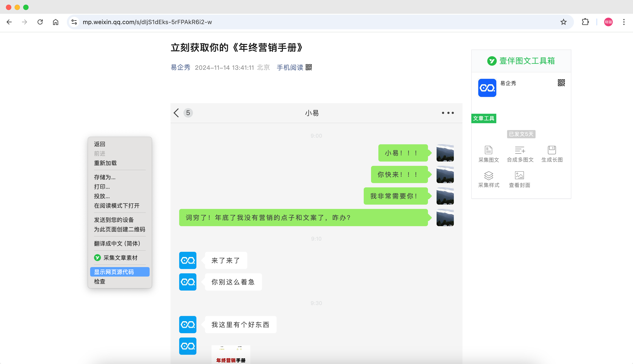Click the site information icon in address bar
Image resolution: width=633 pixels, height=364 pixels.
(74, 22)
